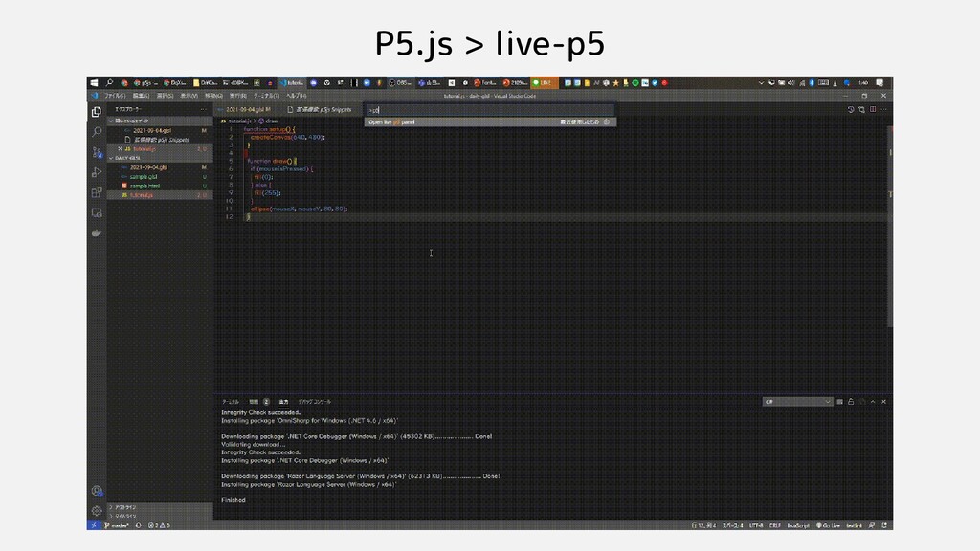This screenshot has width=980, height=551.
Task: Open the Remote Explorer icon in activity bar
Action: [x=97, y=212]
